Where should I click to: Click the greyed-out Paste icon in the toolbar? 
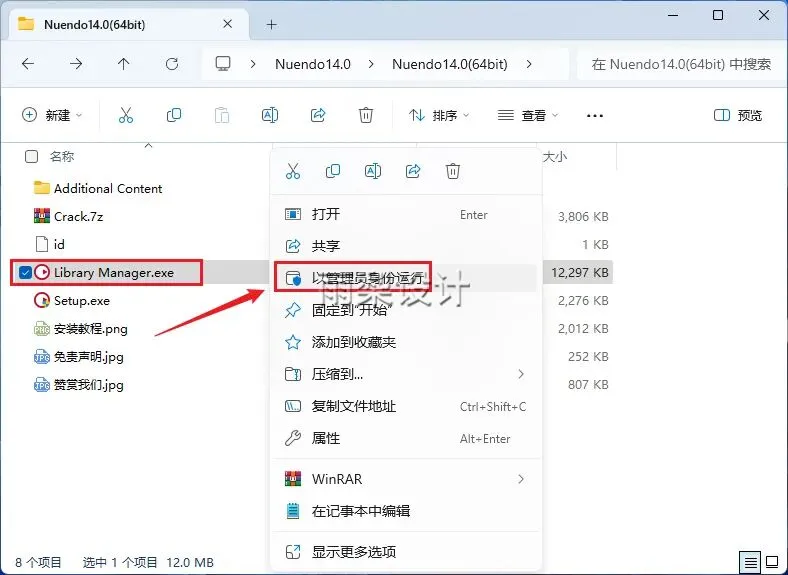tap(222, 115)
